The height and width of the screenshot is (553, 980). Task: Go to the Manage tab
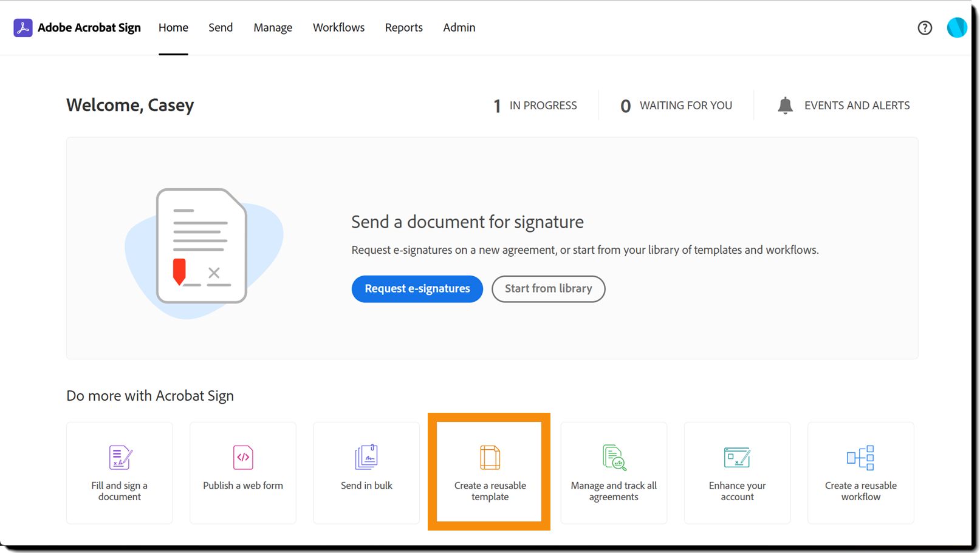pyautogui.click(x=273, y=28)
